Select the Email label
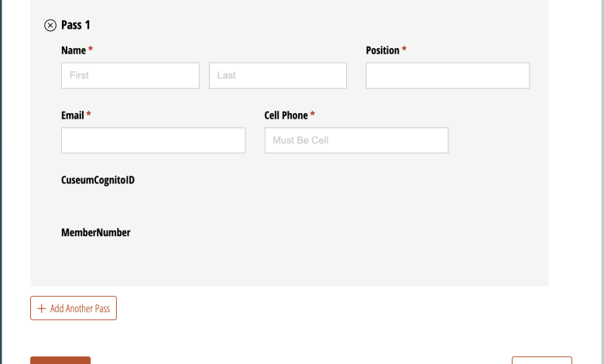The width and height of the screenshot is (604, 364). click(x=72, y=115)
